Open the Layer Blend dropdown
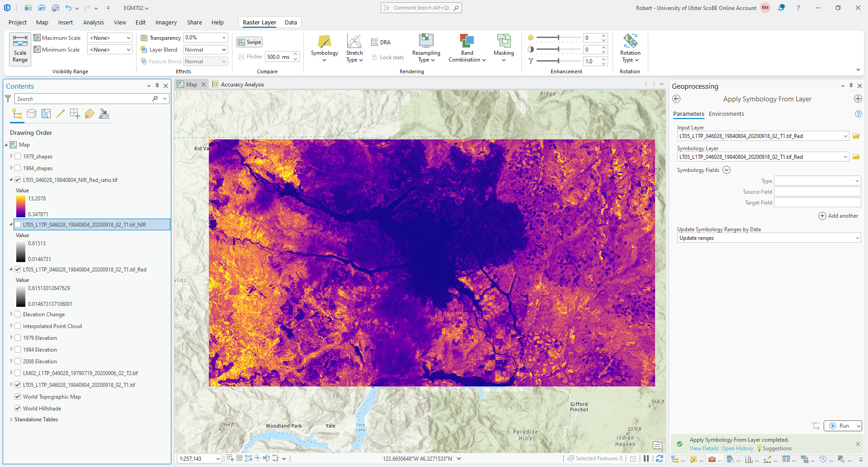The width and height of the screenshot is (868, 467). click(x=205, y=50)
